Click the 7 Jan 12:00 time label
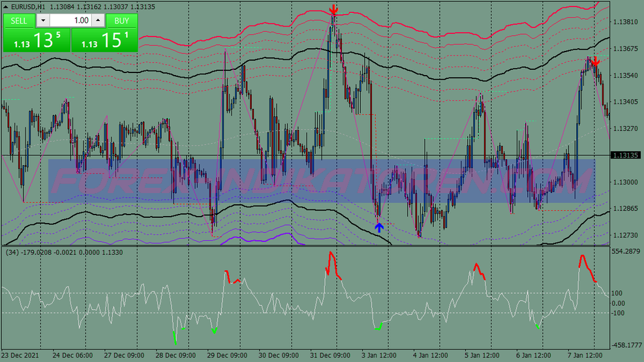644x362 pixels. 585,355
